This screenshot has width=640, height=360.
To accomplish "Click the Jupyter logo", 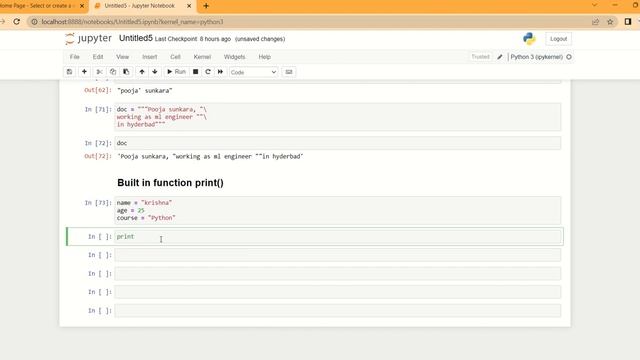I will [x=88, y=39].
